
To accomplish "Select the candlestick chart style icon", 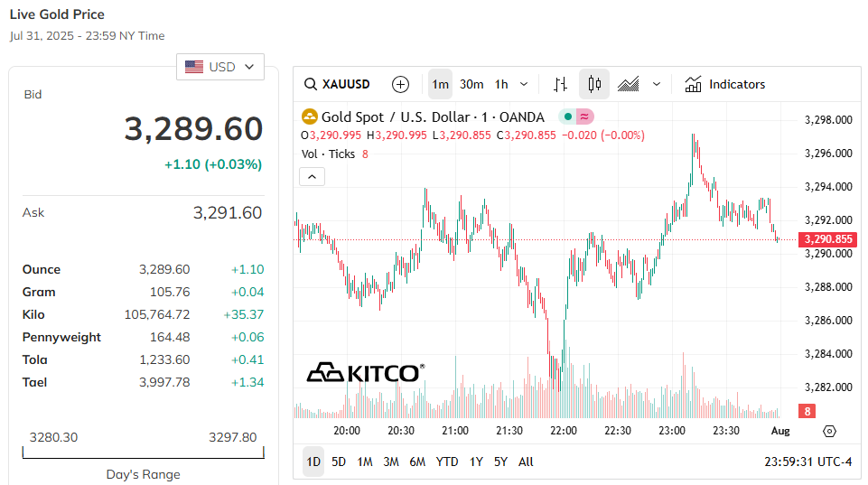I will click(594, 84).
